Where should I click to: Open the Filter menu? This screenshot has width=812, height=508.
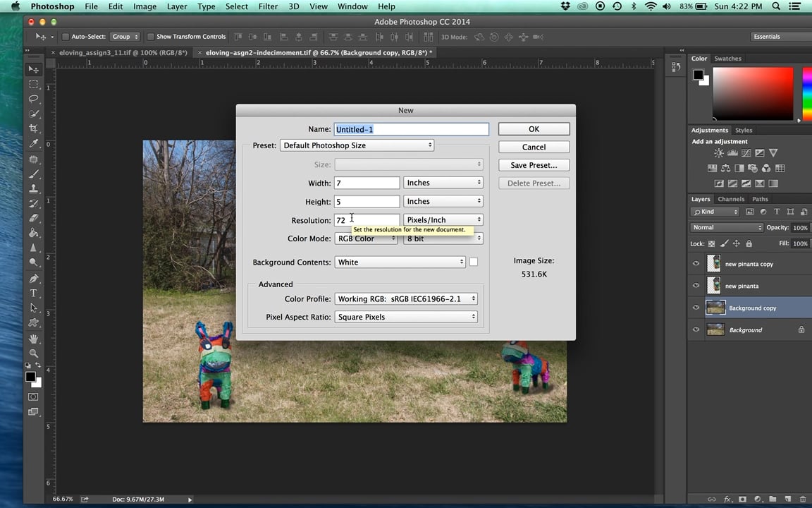coord(268,6)
